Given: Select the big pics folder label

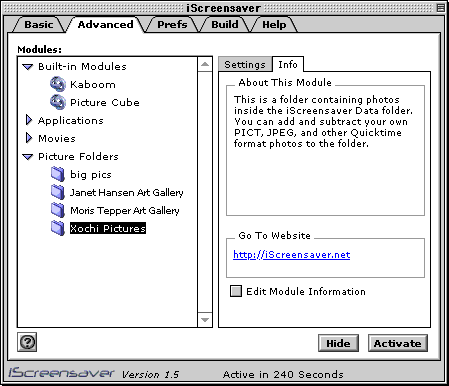Looking at the screenshot, I should [91, 174].
